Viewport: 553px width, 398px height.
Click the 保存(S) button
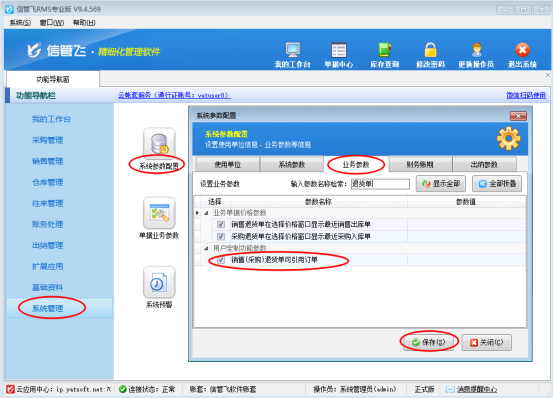coord(429,342)
